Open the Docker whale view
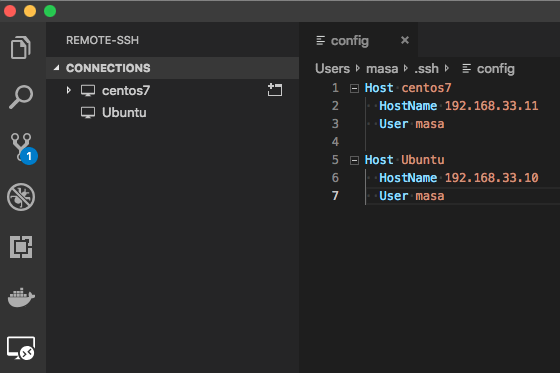The width and height of the screenshot is (560, 373). click(21, 297)
